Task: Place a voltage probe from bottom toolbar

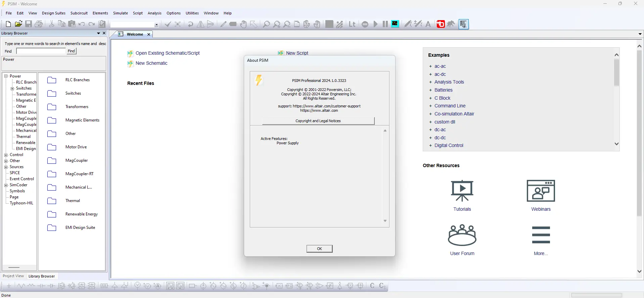Action: (x=137, y=286)
